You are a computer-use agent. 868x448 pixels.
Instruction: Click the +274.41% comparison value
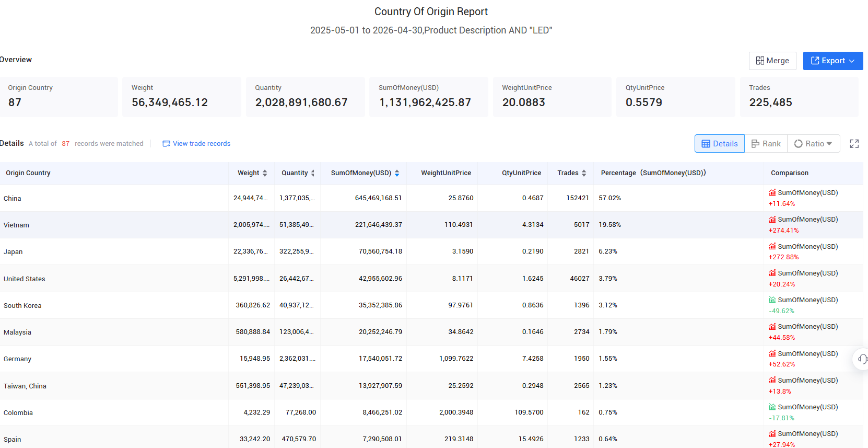[x=783, y=231]
